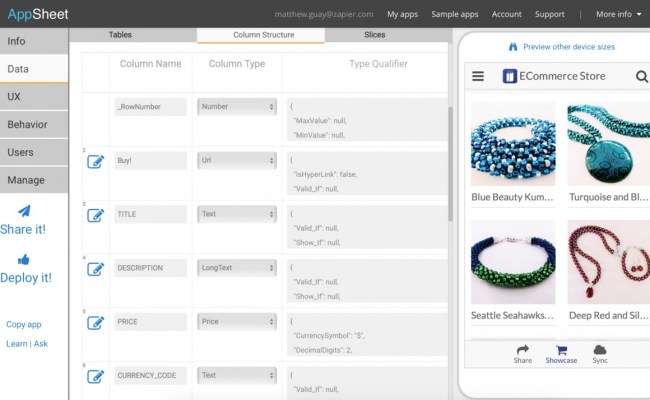Image resolution: width=650 pixels, height=400 pixels.
Task: Click the Share it! paper plane icon
Action: (24, 211)
